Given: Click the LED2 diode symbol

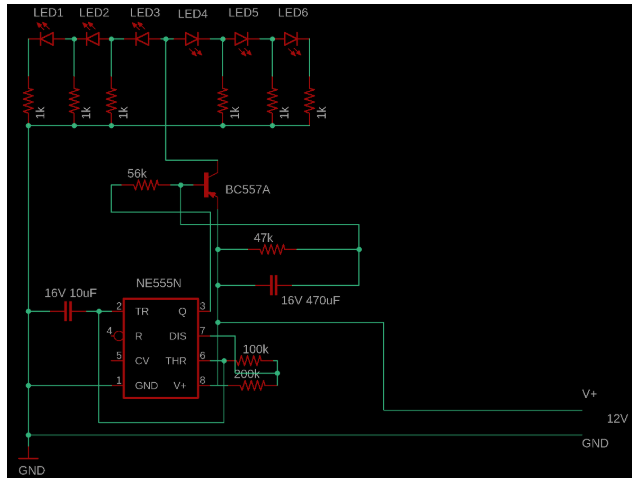Looking at the screenshot, I should 93,39.
